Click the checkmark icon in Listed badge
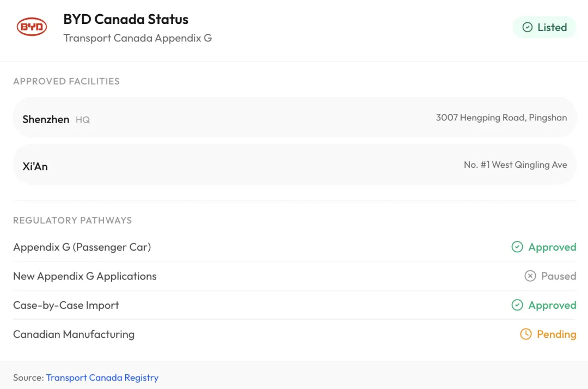 click(x=527, y=27)
